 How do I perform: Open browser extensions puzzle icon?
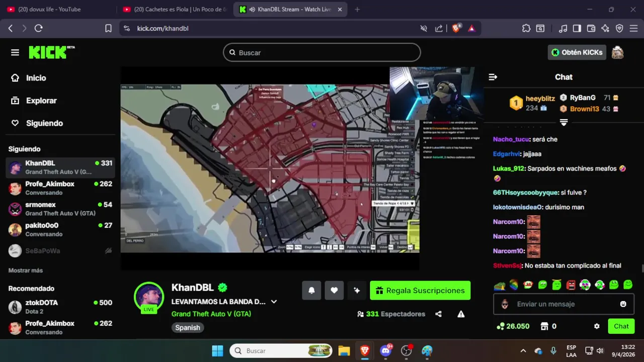pos(526,29)
